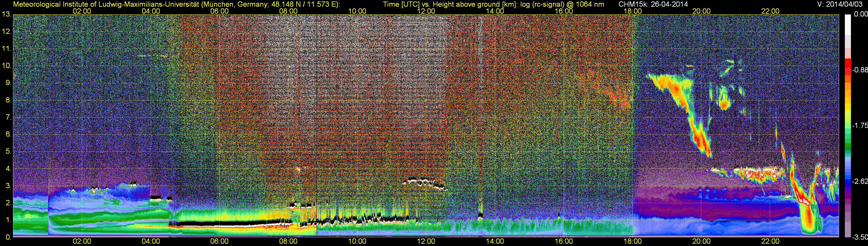Viewport: 868px width, 246px height.
Task: Choose the '6.' km height label
Action: pos(8,134)
